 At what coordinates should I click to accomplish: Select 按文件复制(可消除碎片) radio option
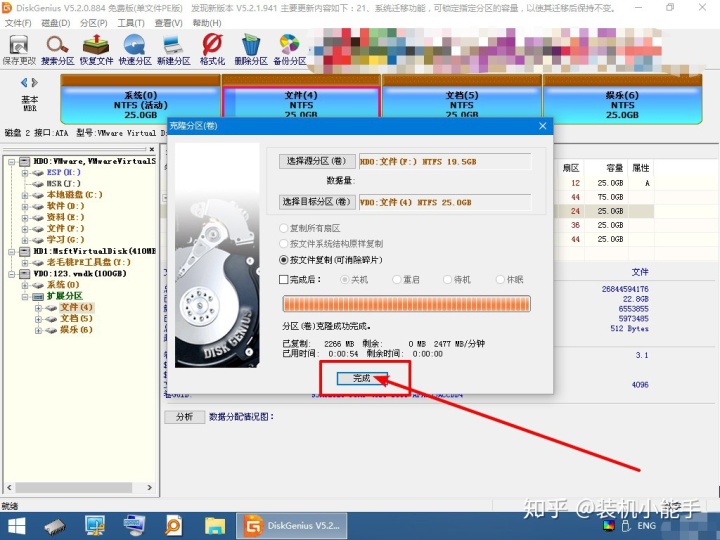(284, 260)
